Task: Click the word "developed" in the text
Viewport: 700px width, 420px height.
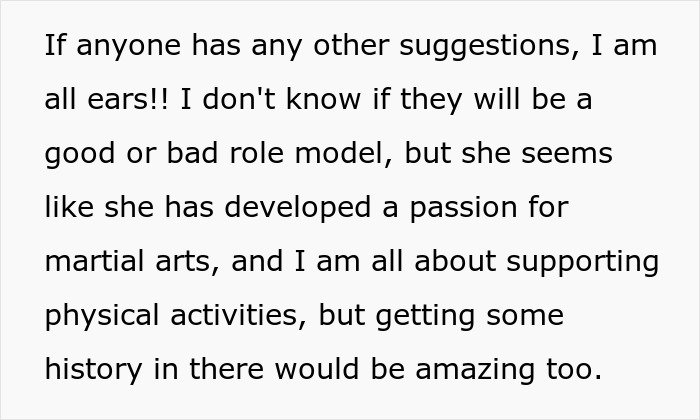Action: coord(298,208)
